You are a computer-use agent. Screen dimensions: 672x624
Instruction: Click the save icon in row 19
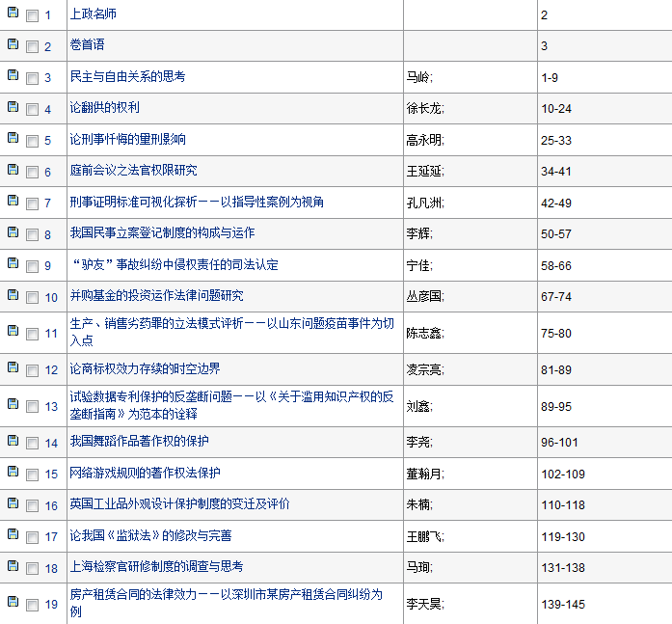(13, 603)
